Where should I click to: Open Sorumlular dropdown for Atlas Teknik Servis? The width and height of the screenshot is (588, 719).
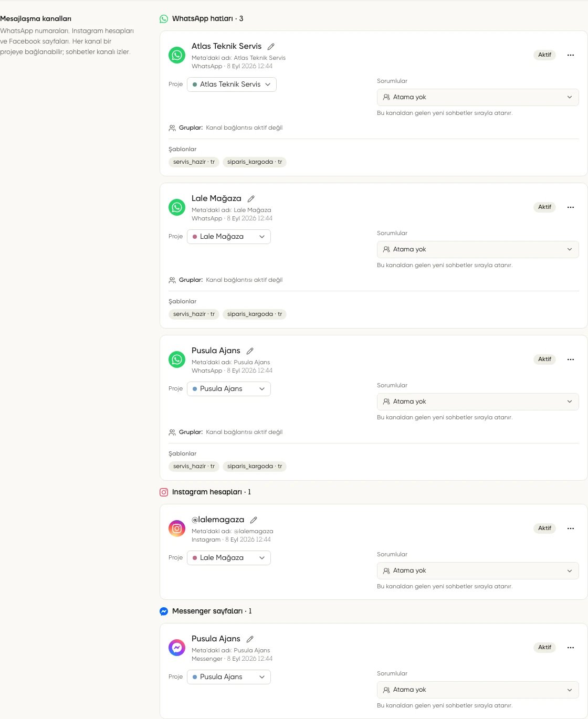pos(478,97)
